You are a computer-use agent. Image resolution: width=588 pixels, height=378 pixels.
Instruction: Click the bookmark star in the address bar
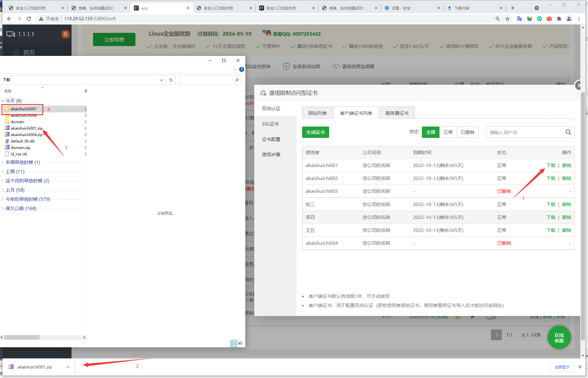click(508, 19)
